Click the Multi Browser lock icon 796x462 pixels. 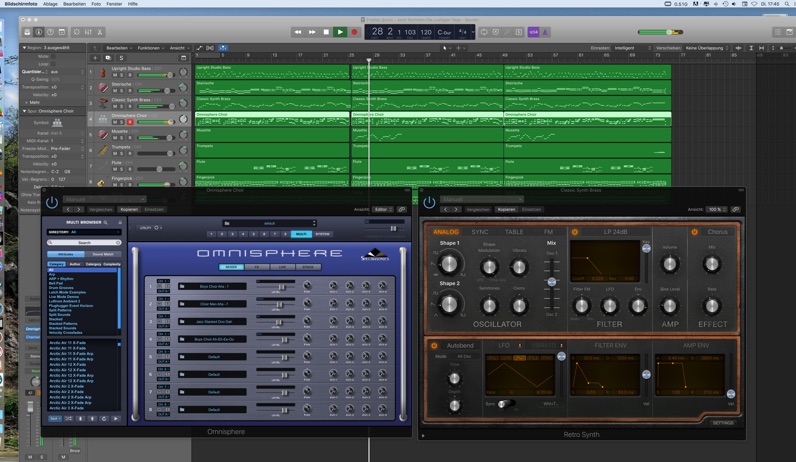click(x=120, y=222)
